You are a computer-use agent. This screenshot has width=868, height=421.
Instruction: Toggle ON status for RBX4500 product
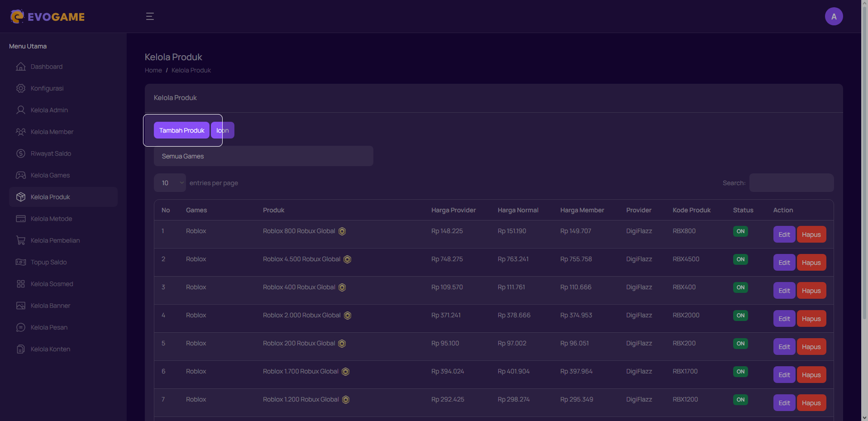click(x=740, y=259)
